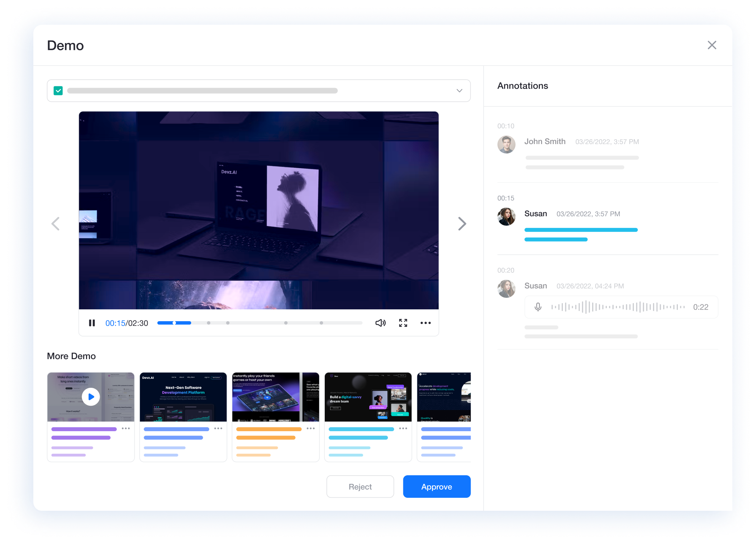Viewport: 756px width, 543px height.
Task: Open options for the orange demo card
Action: pyautogui.click(x=310, y=428)
